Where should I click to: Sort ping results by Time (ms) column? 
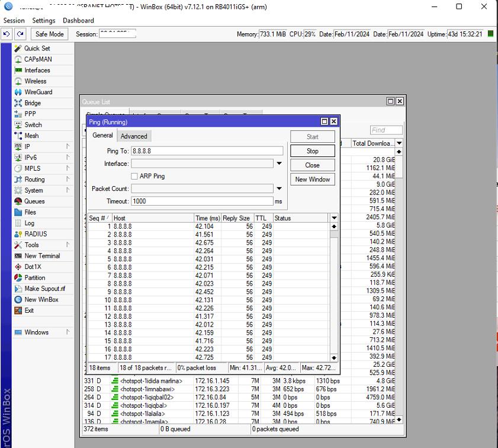[208, 218]
